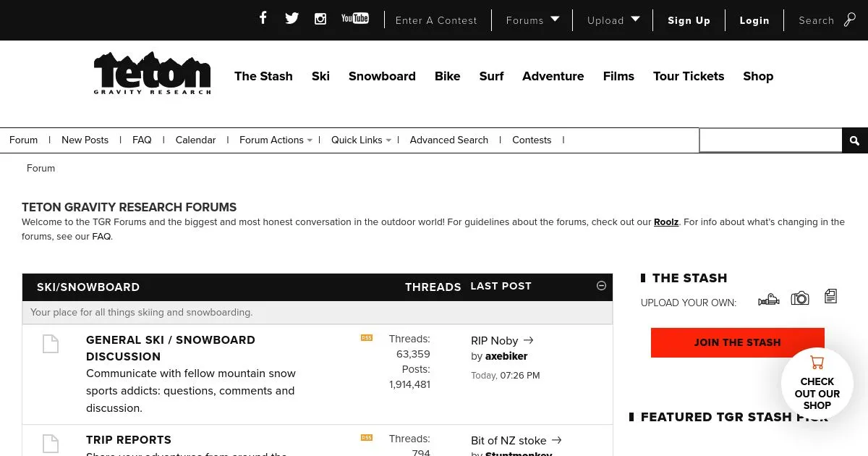Open the Twitter social icon
Image resolution: width=868 pixels, height=456 pixels.
coord(292,19)
